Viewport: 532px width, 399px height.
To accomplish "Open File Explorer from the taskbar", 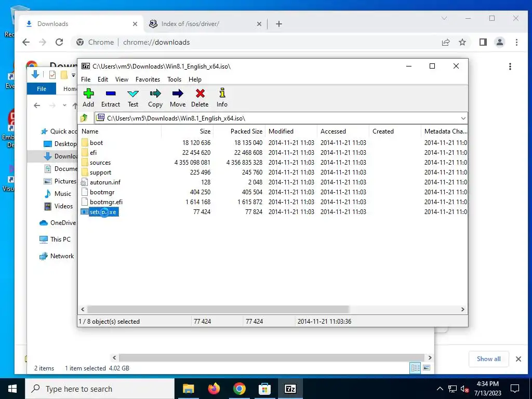I will pos(188,389).
